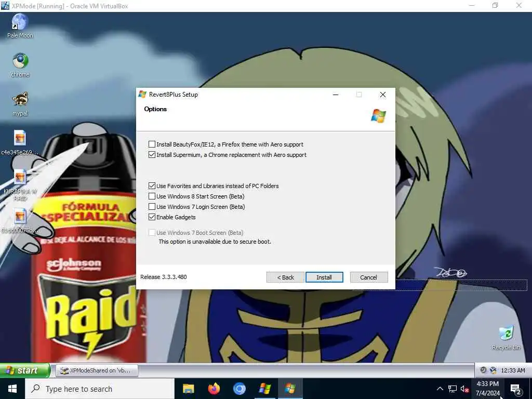532x399 pixels.
Task: Click the Cancel button in setup
Action: click(369, 277)
